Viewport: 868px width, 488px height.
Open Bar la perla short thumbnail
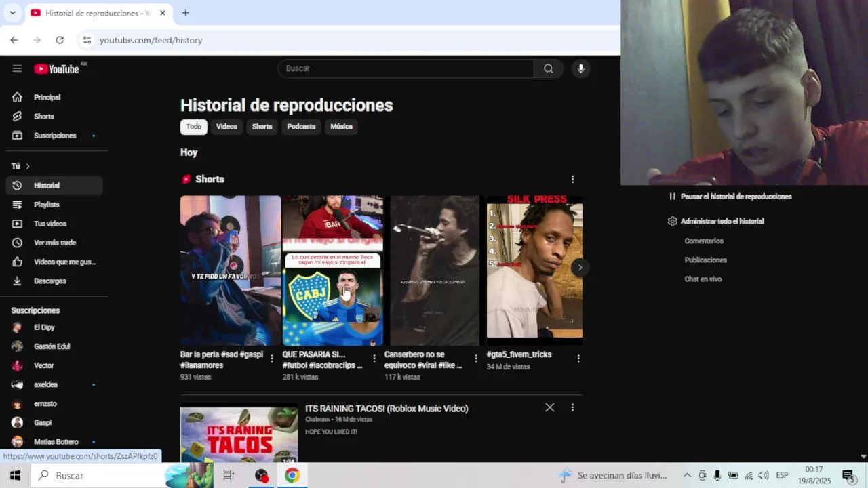[x=231, y=270]
